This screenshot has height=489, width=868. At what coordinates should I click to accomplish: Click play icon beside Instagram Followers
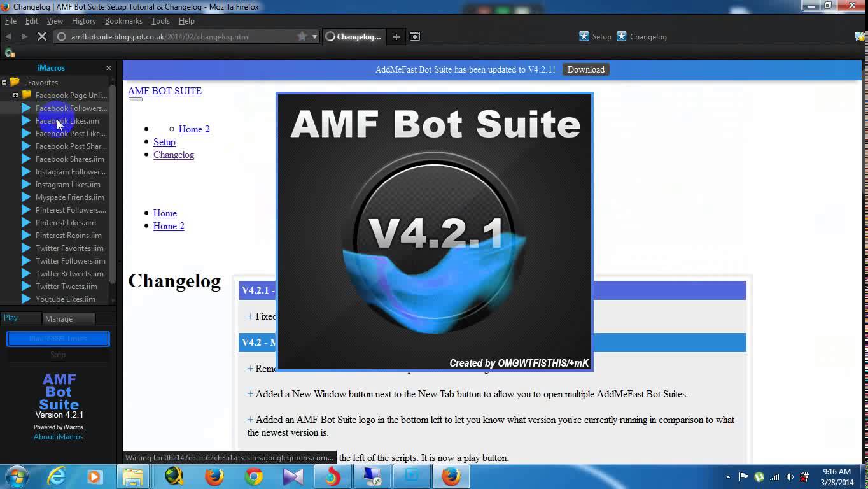click(26, 172)
